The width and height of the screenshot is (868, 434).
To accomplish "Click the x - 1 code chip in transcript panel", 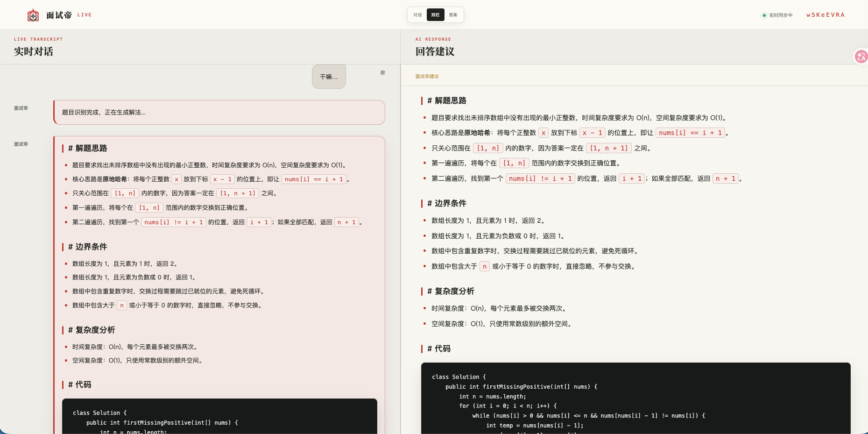I will coord(222,179).
